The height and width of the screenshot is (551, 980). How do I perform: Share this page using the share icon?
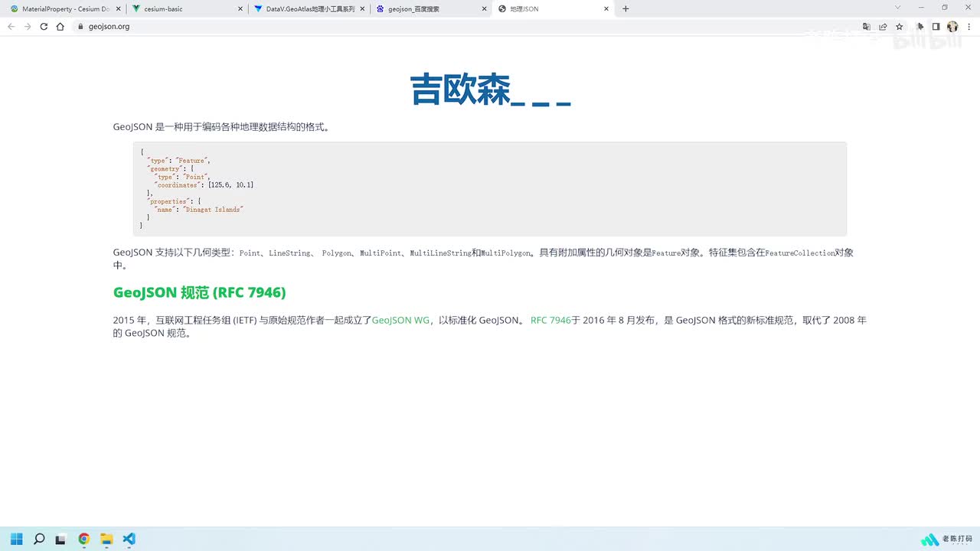coord(883,26)
